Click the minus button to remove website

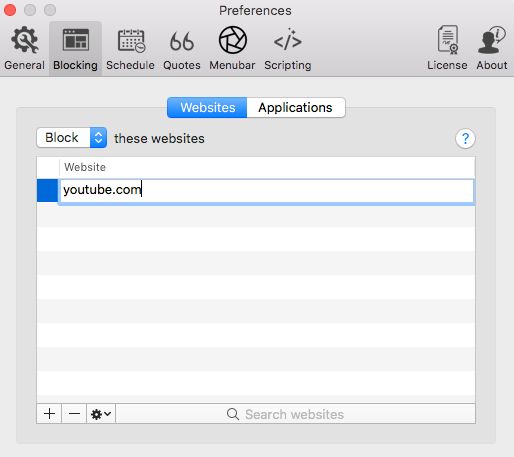pos(74,414)
